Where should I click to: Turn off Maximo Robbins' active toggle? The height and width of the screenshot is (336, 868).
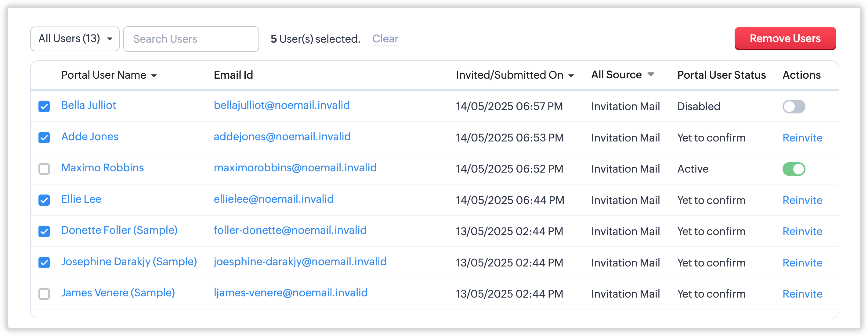coord(794,169)
